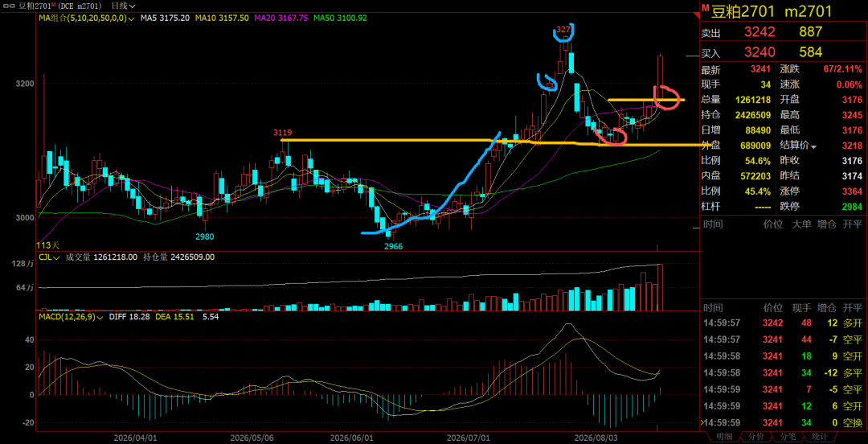Click the 涨跌 value 67/2.11%
The width and height of the screenshot is (868, 444).
pyautogui.click(x=841, y=70)
